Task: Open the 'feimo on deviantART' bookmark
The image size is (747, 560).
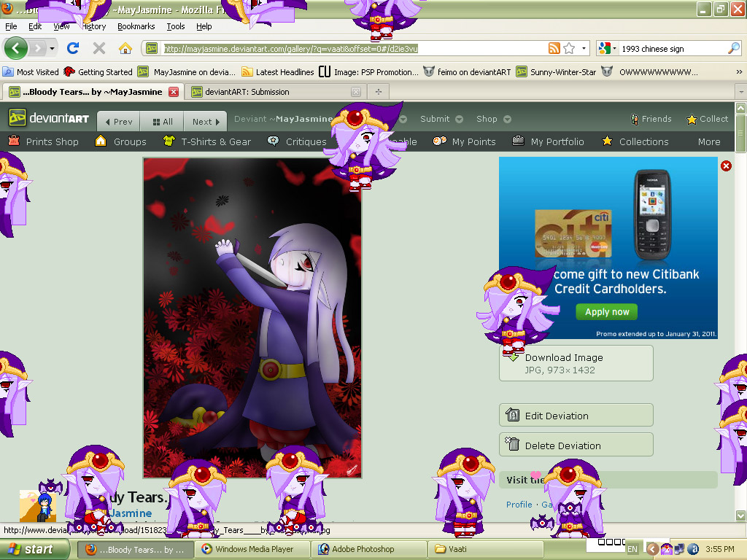Action: click(x=468, y=72)
